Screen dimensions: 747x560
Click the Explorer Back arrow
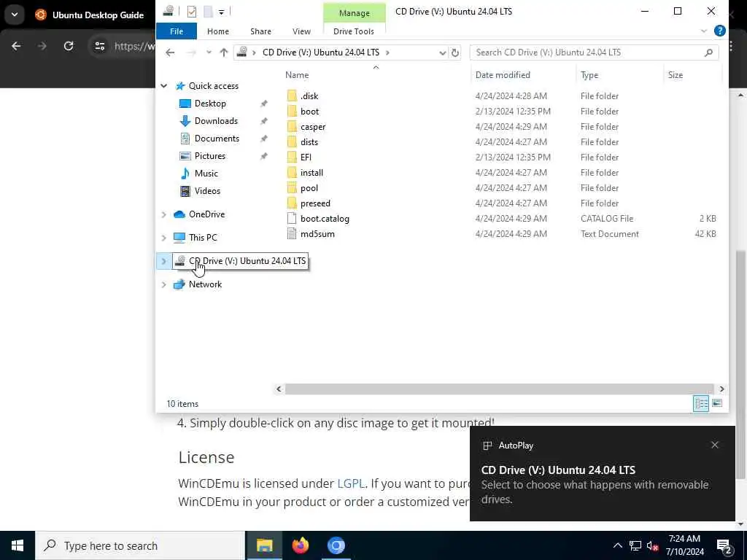170,52
